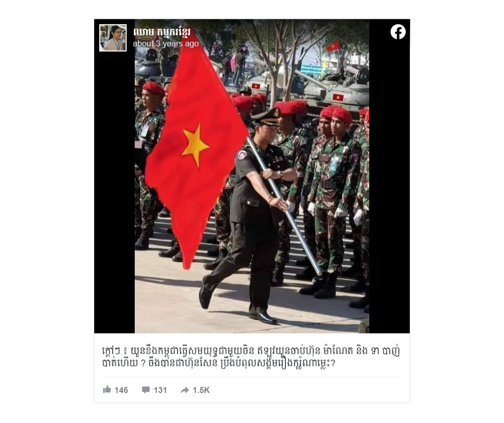Click the comment bubble icon
The height and width of the screenshot is (423, 504).
[x=145, y=390]
